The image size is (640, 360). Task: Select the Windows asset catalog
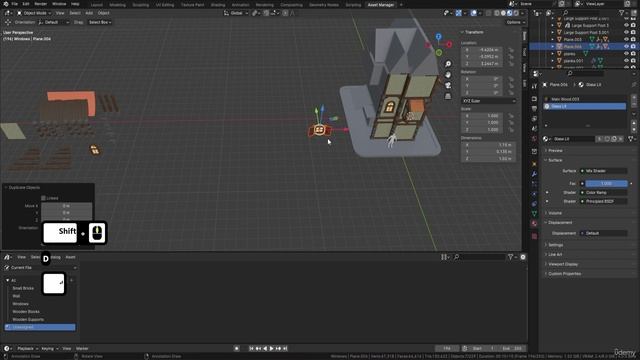click(20, 304)
